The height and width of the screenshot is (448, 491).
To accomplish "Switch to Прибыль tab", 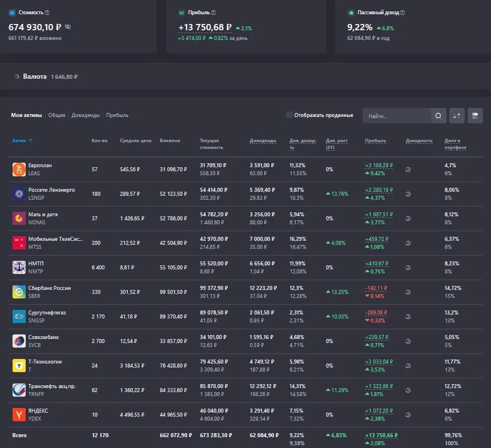I will (x=117, y=115).
